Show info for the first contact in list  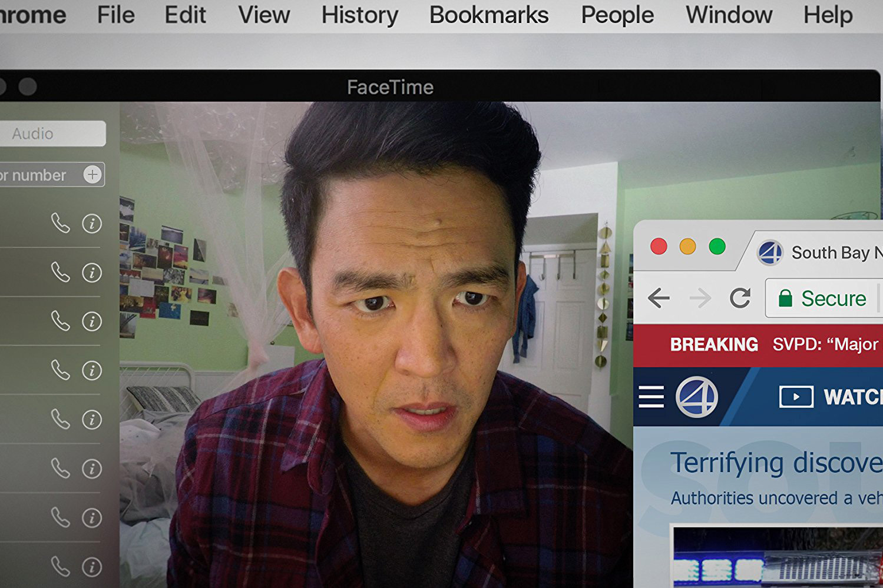(92, 224)
